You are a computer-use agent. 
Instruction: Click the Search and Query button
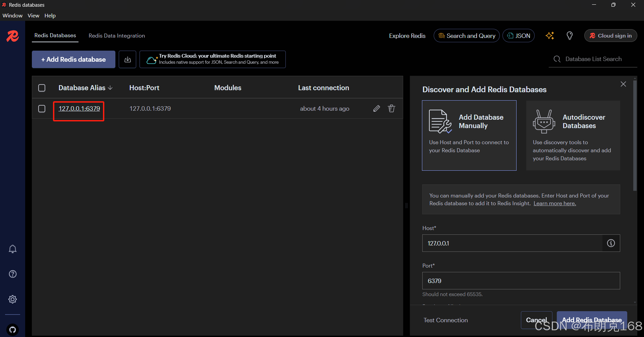pos(467,36)
